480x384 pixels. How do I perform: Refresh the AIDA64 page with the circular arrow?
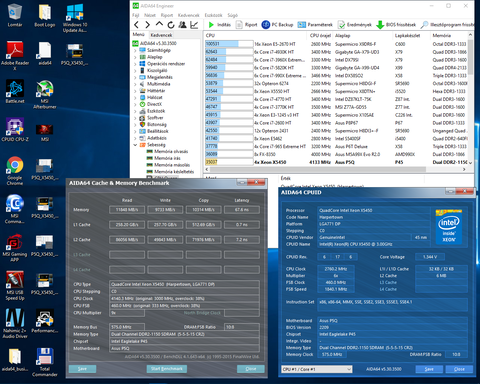coord(171,25)
